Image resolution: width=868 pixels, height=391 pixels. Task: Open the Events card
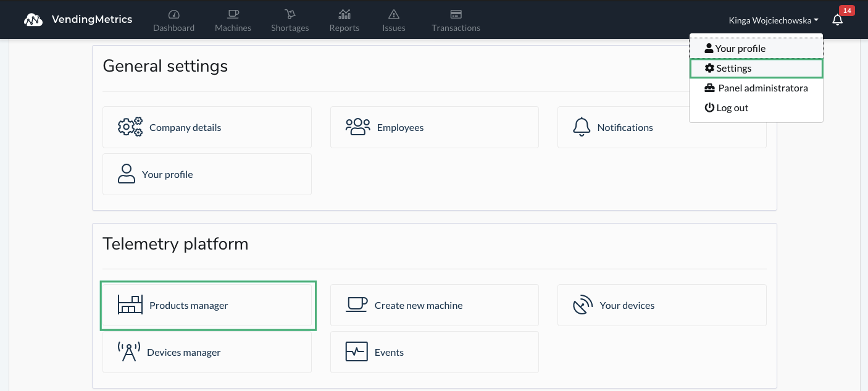tap(435, 352)
